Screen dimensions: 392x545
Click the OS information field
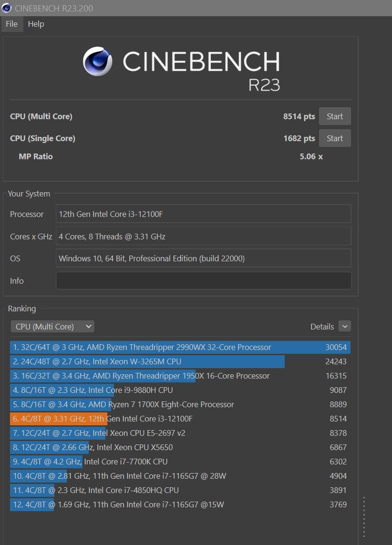[203, 258]
